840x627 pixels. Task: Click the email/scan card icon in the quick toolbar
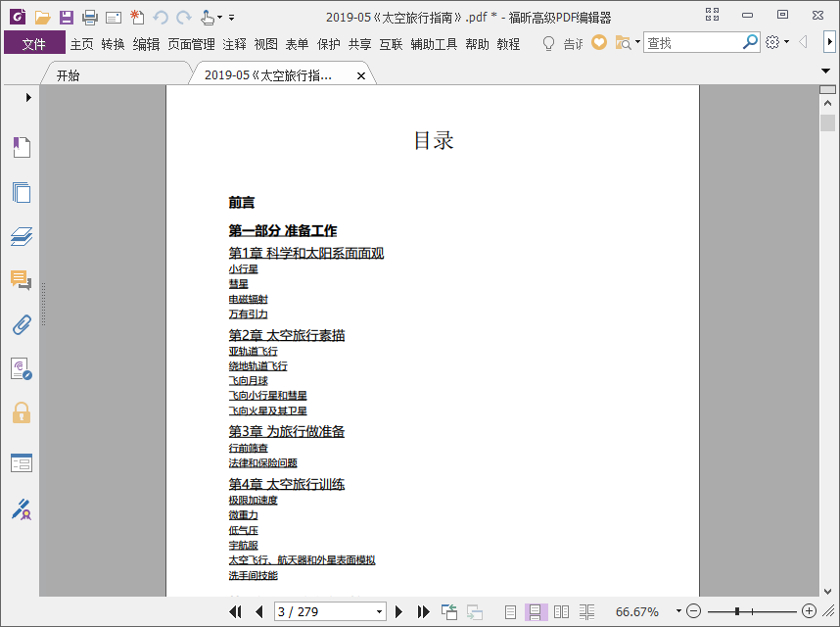(x=114, y=19)
